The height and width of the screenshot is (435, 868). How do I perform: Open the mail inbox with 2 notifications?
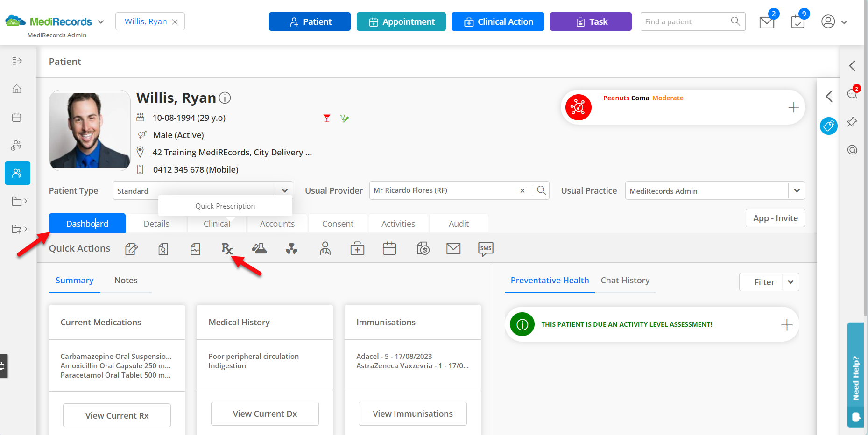(767, 21)
